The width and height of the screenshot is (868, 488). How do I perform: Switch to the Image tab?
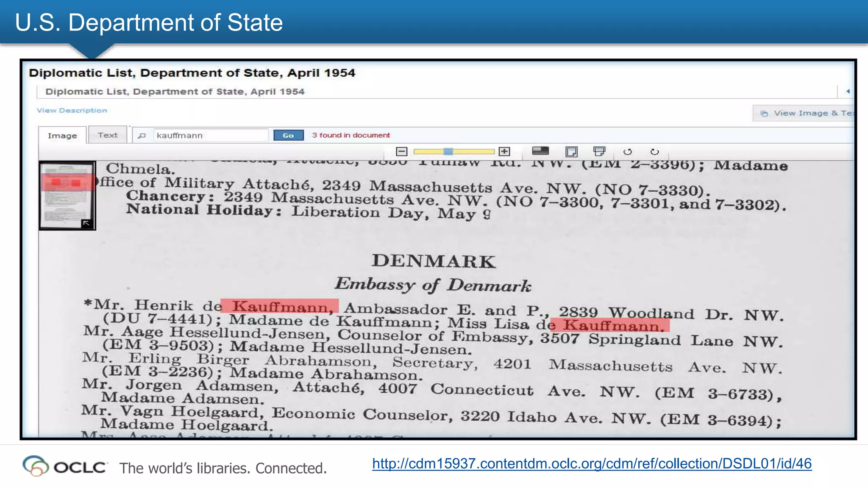pyautogui.click(x=62, y=136)
